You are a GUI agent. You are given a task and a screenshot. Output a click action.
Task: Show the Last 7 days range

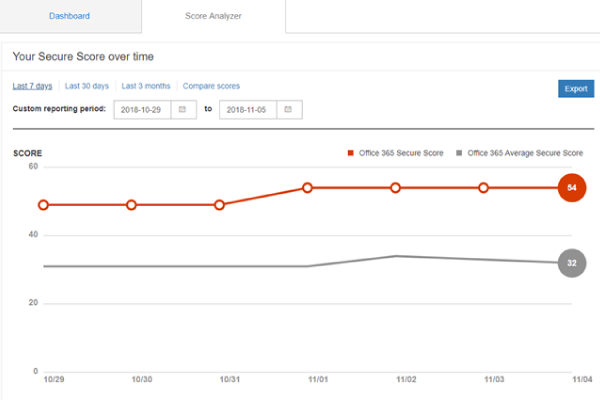coord(32,86)
